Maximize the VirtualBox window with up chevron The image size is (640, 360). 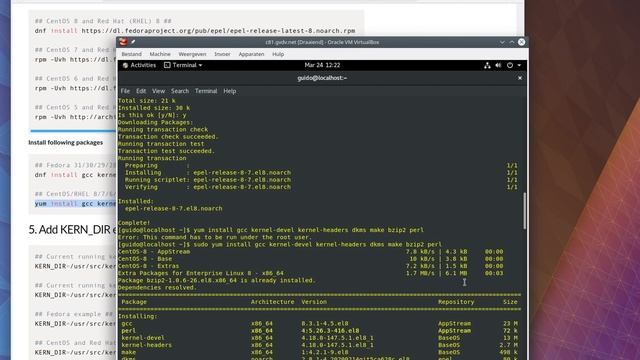coord(512,42)
